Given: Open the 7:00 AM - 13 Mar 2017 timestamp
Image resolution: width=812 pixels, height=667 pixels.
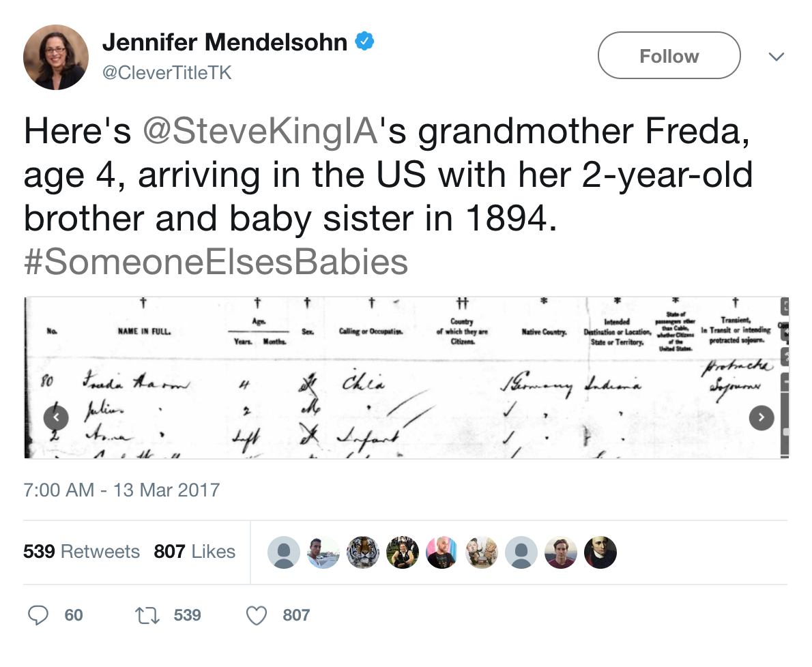Looking at the screenshot, I should pos(121,490).
